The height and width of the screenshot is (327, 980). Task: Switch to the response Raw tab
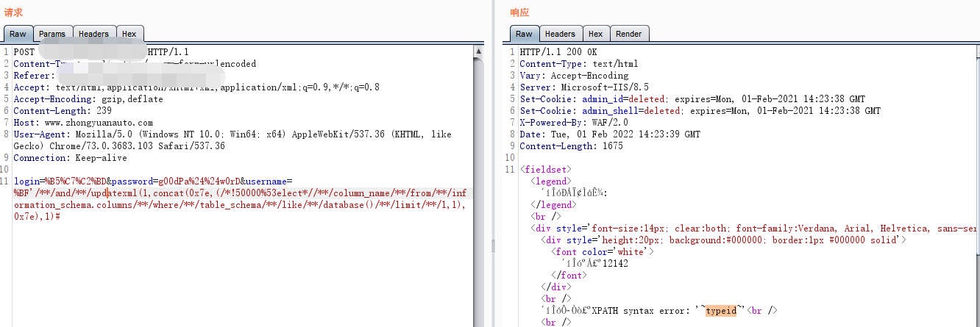click(524, 34)
